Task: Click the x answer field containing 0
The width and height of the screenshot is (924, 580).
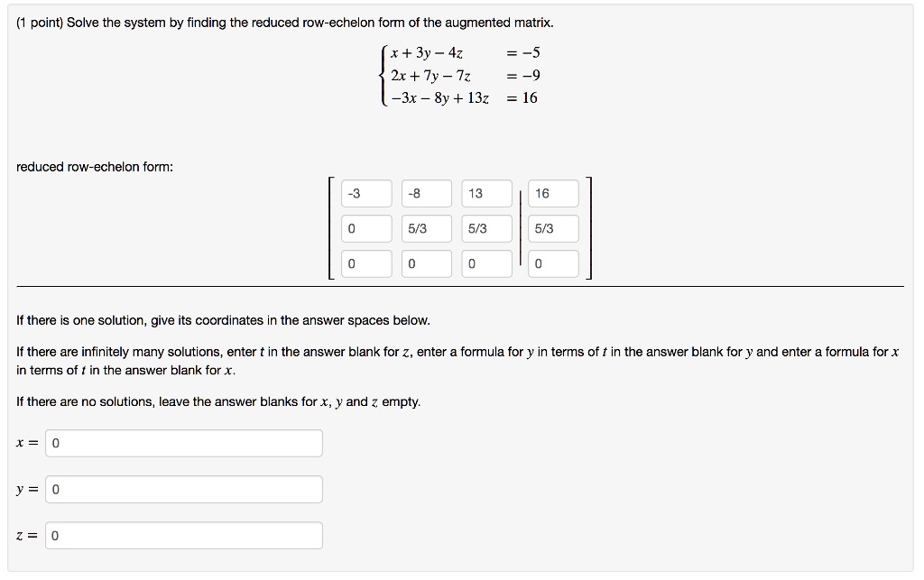Action: click(x=184, y=443)
